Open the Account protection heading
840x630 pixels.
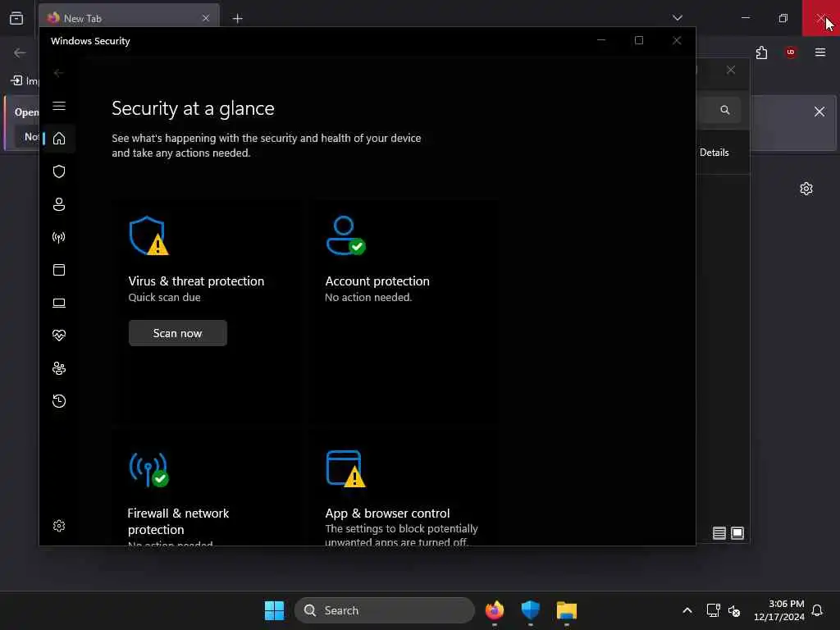point(377,281)
